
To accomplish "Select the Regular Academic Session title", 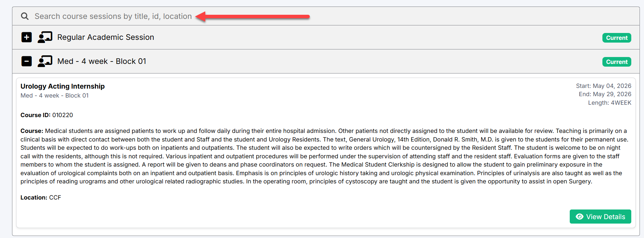I will click(106, 37).
